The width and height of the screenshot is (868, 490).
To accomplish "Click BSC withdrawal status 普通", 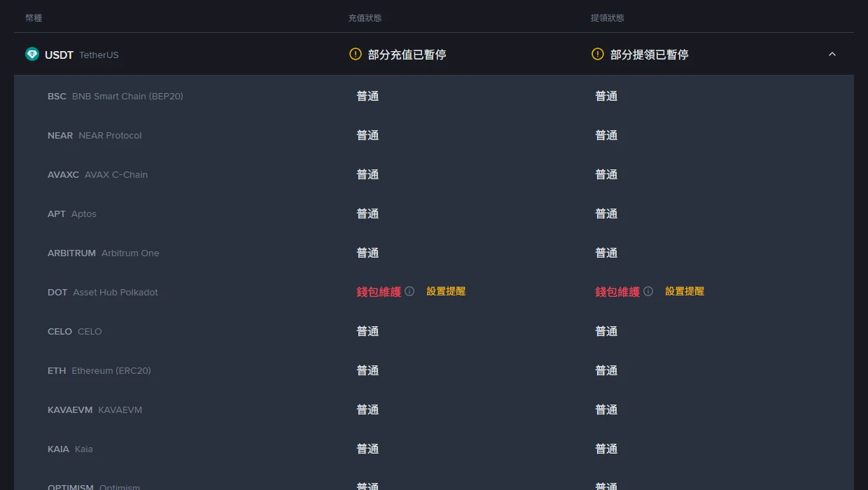I will tap(606, 96).
